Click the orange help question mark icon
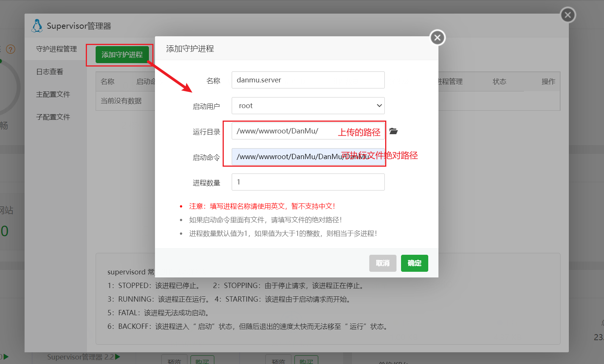 click(x=11, y=49)
